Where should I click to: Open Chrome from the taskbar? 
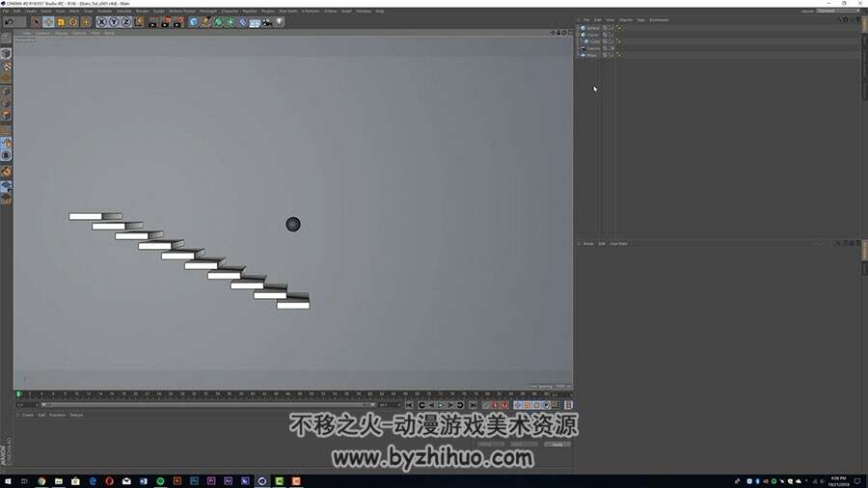point(41,481)
